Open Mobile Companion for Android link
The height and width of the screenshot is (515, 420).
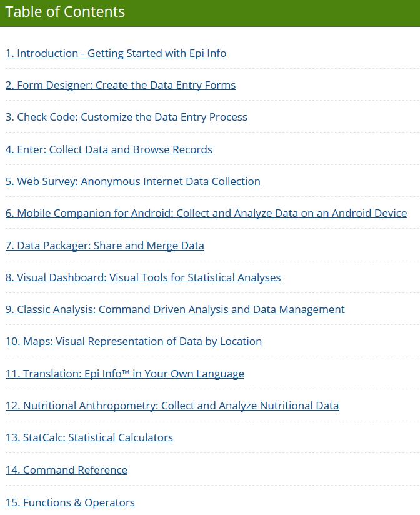(x=206, y=213)
